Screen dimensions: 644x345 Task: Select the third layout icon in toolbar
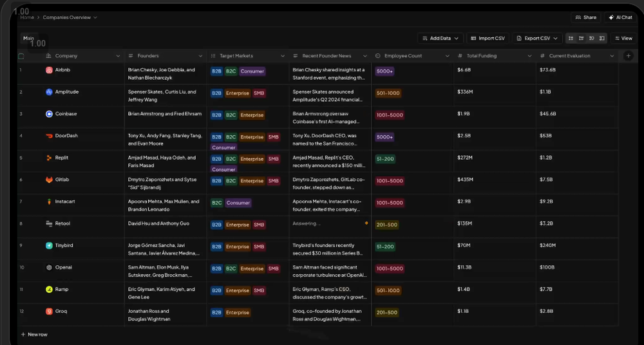point(591,38)
